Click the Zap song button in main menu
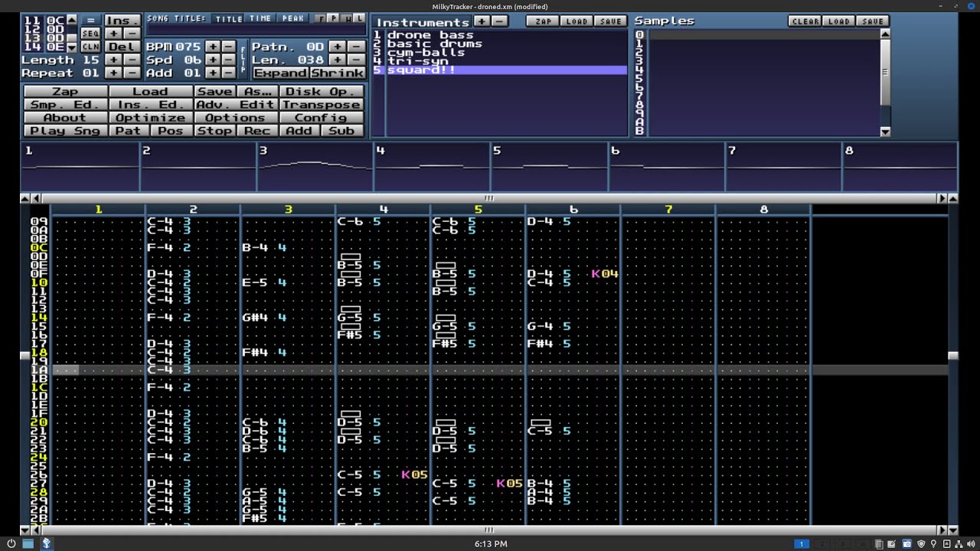The width and height of the screenshot is (980, 551). pyautogui.click(x=65, y=92)
